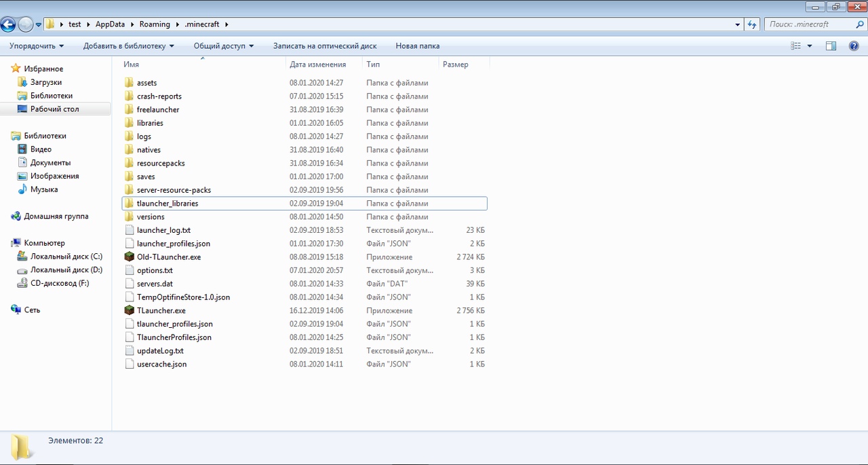Select the usercache.json file icon
Screen dimensions: 868x465
tap(130, 364)
